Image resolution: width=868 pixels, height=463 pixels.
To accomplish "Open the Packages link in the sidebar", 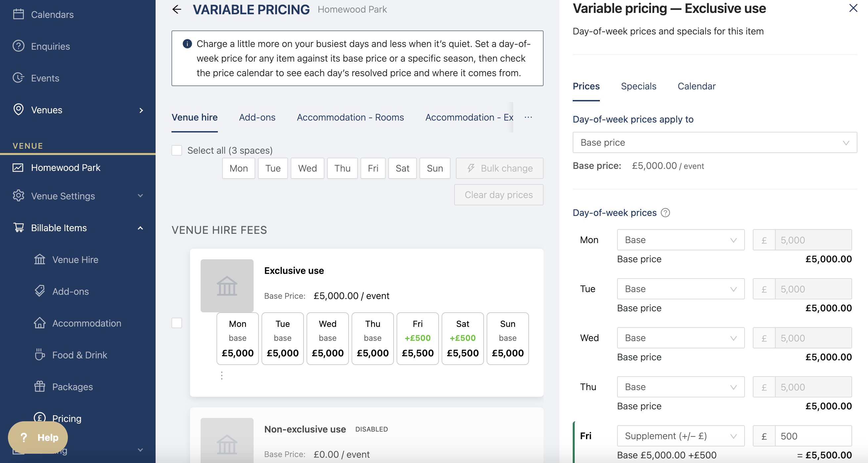I will pyautogui.click(x=72, y=386).
